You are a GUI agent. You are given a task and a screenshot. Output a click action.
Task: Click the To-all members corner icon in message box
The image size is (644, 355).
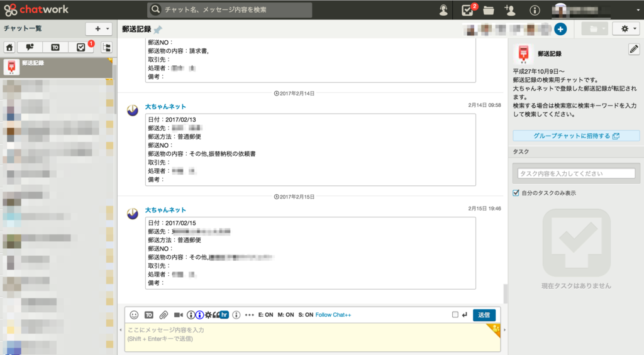(x=494, y=329)
